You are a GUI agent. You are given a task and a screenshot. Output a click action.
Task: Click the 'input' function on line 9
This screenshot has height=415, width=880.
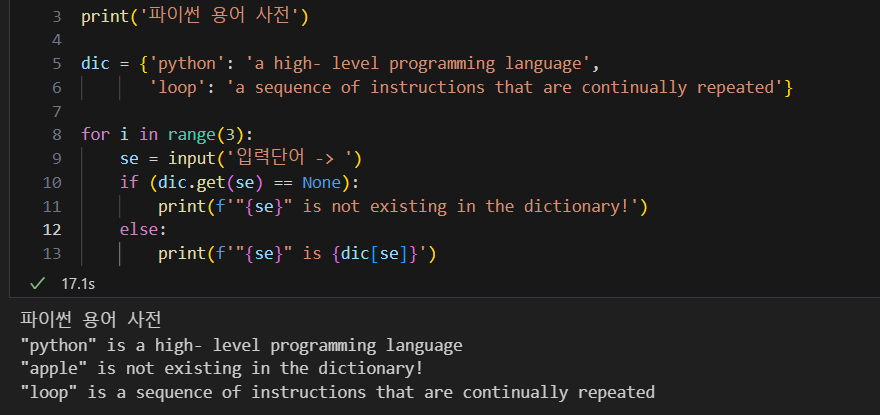coord(191,159)
